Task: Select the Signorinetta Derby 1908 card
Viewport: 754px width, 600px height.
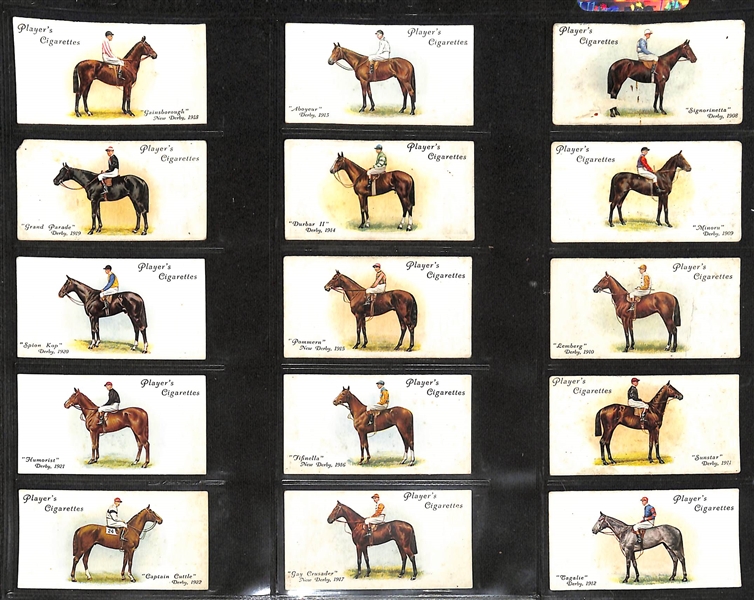Action: click(648, 73)
